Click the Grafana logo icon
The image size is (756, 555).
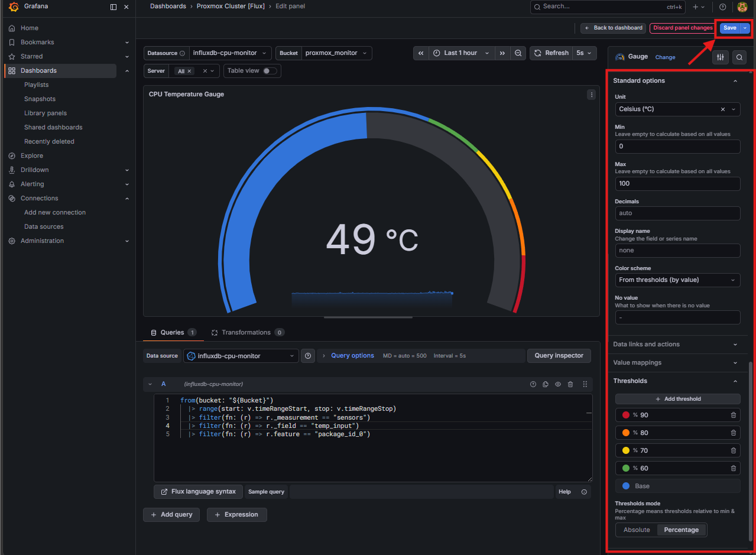coord(13,7)
